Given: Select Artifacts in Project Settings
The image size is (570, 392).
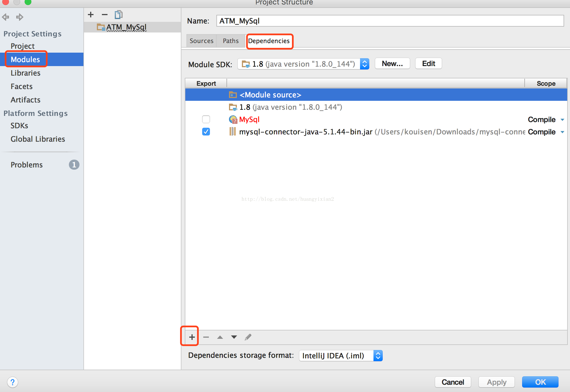Looking at the screenshot, I should 25,99.
